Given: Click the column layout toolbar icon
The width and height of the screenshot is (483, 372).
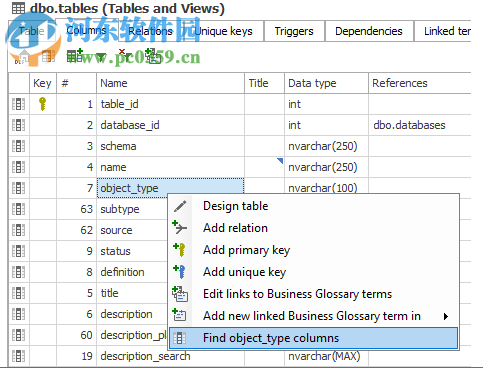Looking at the screenshot, I should (x=49, y=56).
